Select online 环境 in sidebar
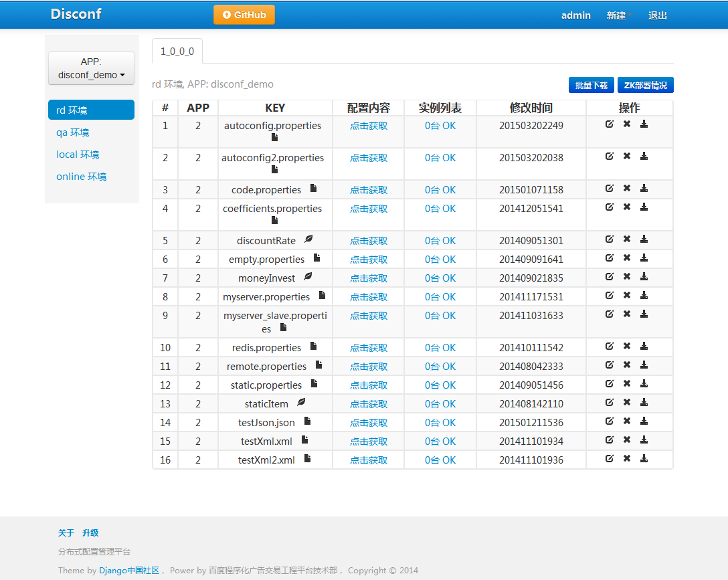728x580 pixels. click(x=81, y=177)
